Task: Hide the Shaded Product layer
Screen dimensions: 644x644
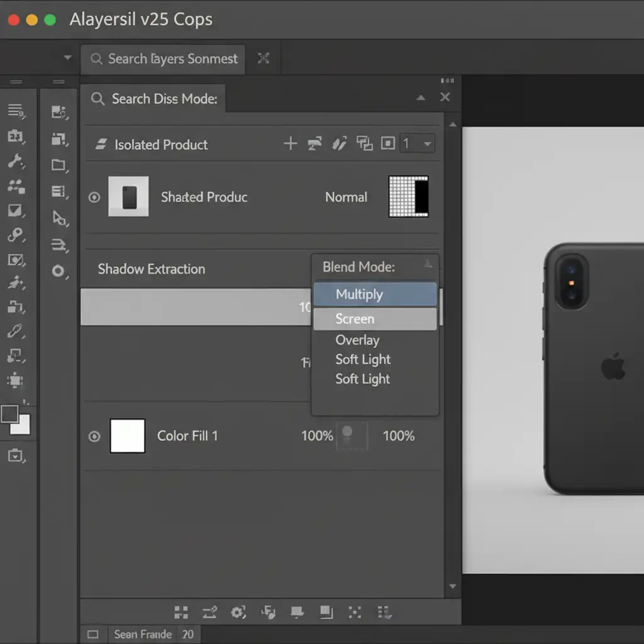Action: click(94, 197)
